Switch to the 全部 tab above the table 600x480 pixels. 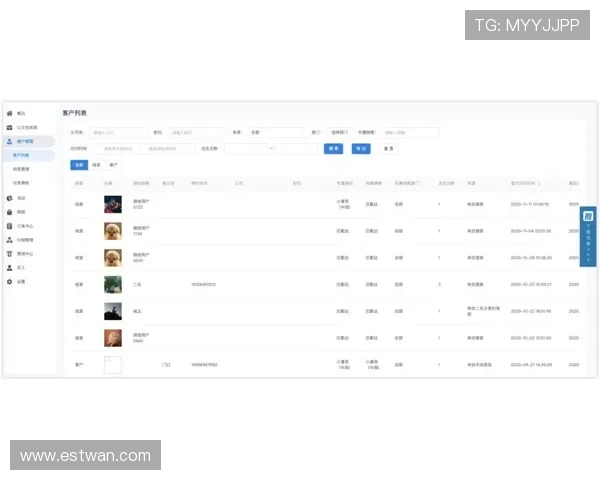click(x=79, y=164)
